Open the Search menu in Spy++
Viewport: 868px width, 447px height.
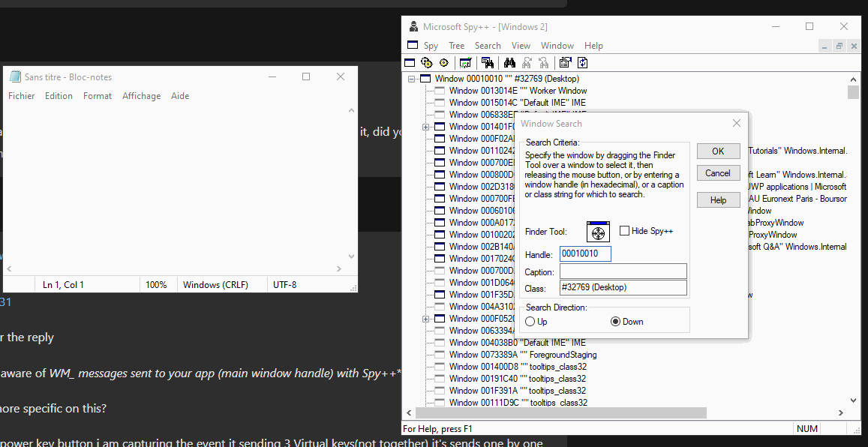(x=488, y=45)
